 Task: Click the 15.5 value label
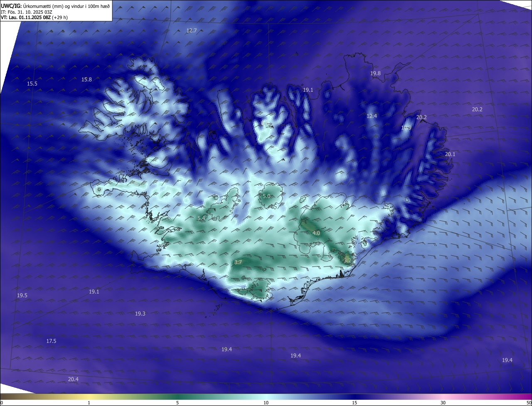(32, 83)
